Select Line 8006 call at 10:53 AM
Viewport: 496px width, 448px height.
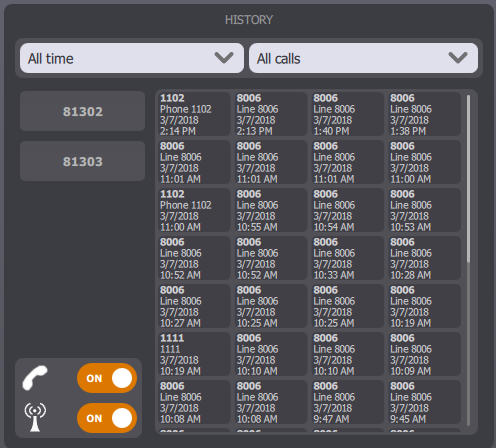[424, 210]
